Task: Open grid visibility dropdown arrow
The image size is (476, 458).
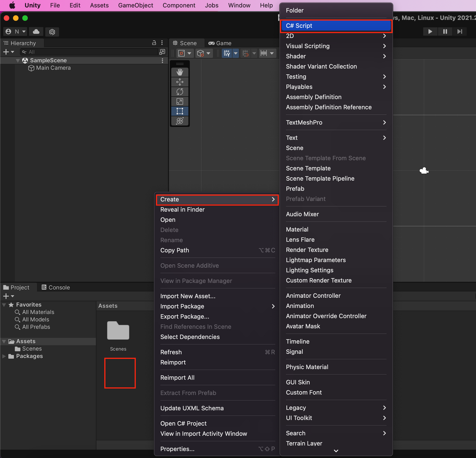Action: (236, 53)
